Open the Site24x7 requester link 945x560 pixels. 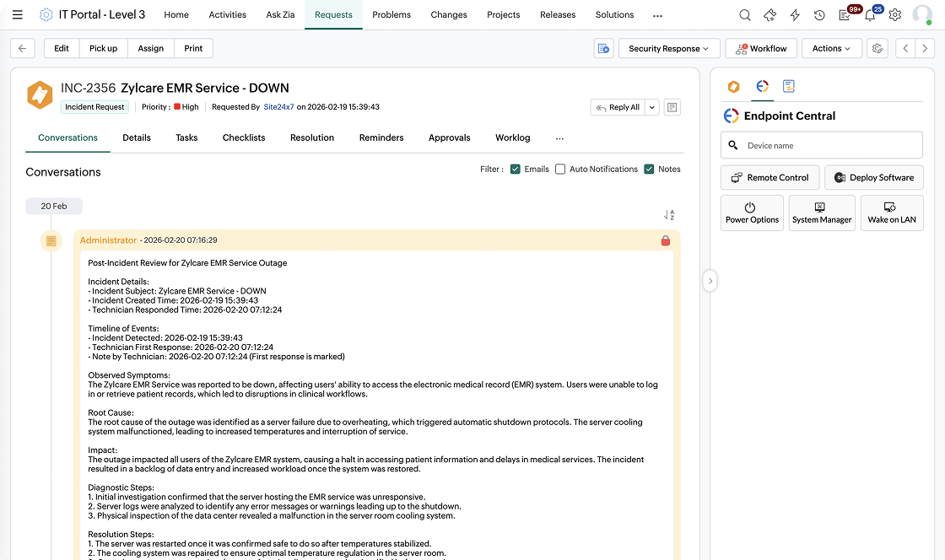click(x=279, y=107)
